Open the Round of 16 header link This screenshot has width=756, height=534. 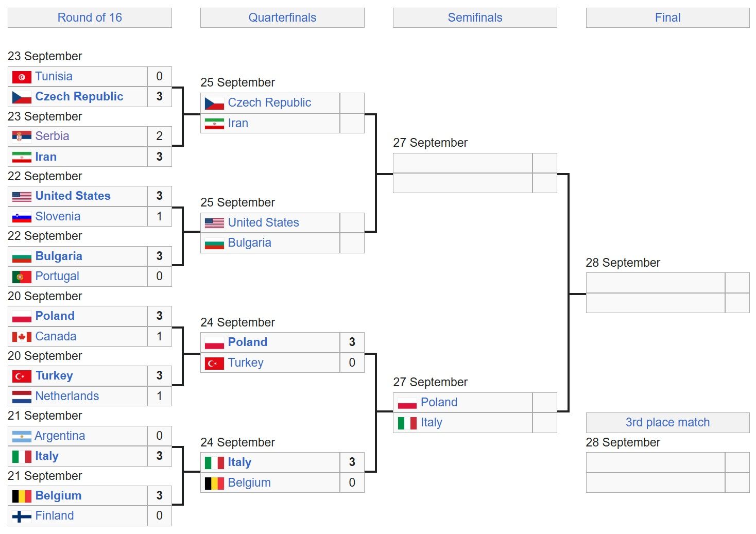(x=90, y=18)
